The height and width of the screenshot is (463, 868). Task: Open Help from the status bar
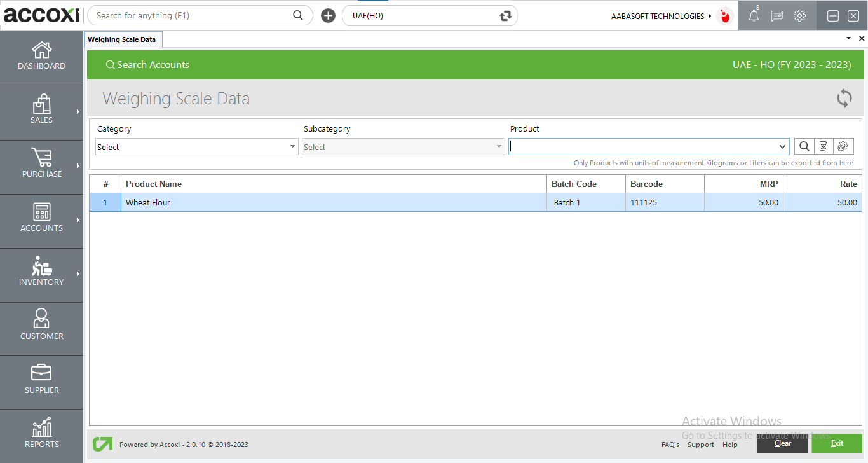pos(730,445)
